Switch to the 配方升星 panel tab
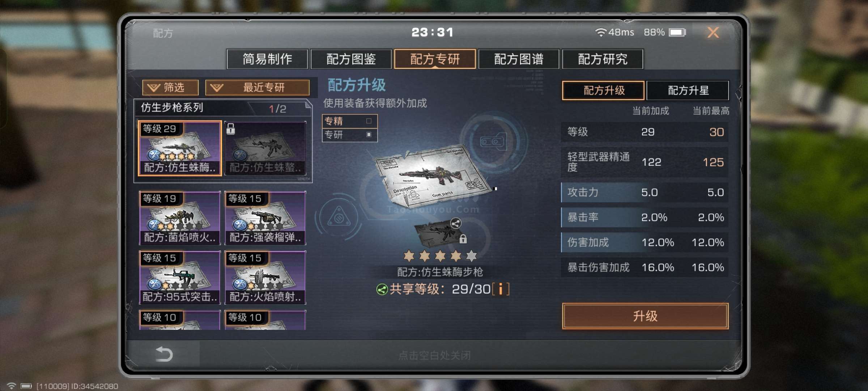This screenshot has height=391, width=868. [x=688, y=91]
